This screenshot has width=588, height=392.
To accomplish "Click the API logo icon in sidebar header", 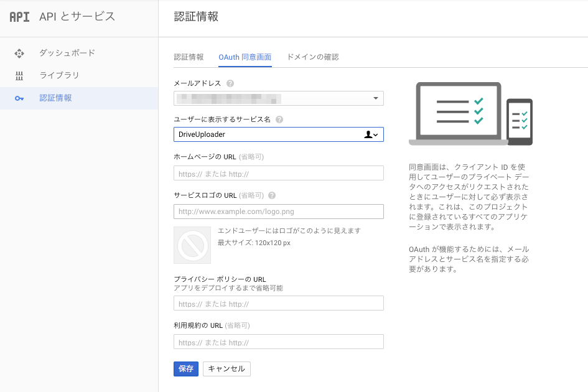I will click(19, 17).
